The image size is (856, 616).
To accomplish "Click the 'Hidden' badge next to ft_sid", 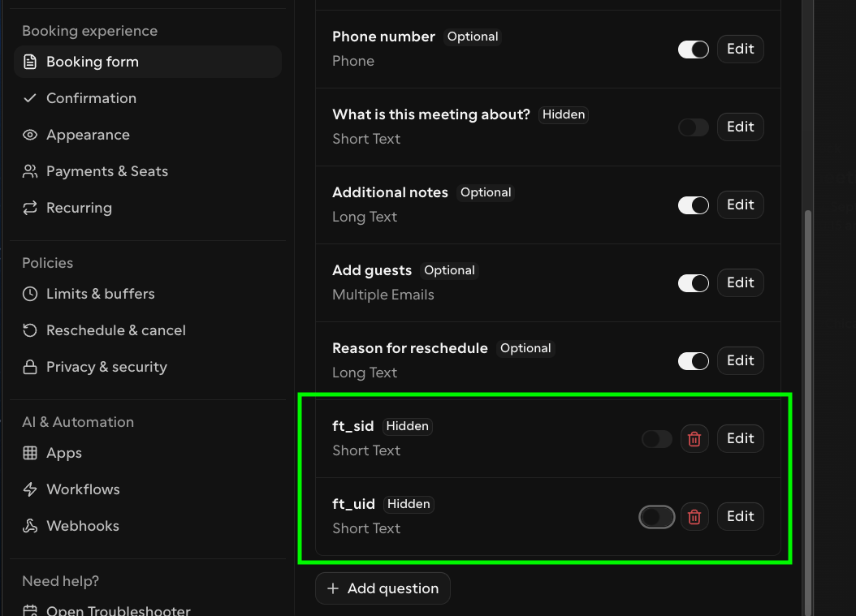I will click(407, 426).
